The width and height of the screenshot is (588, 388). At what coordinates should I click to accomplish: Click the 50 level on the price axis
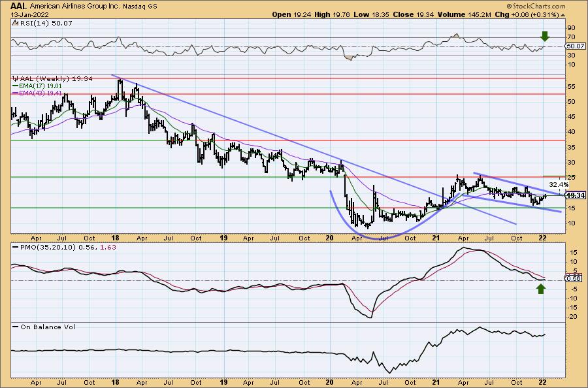click(572, 102)
